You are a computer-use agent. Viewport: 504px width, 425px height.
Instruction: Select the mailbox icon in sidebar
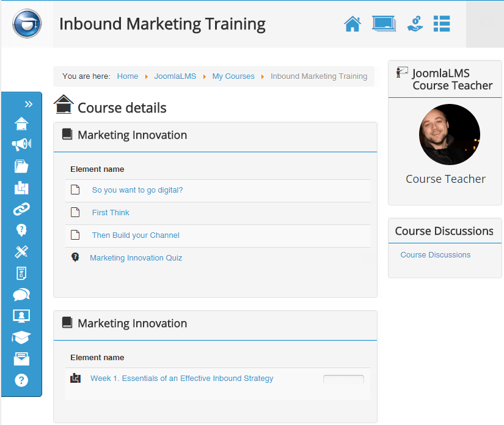pos(21,358)
